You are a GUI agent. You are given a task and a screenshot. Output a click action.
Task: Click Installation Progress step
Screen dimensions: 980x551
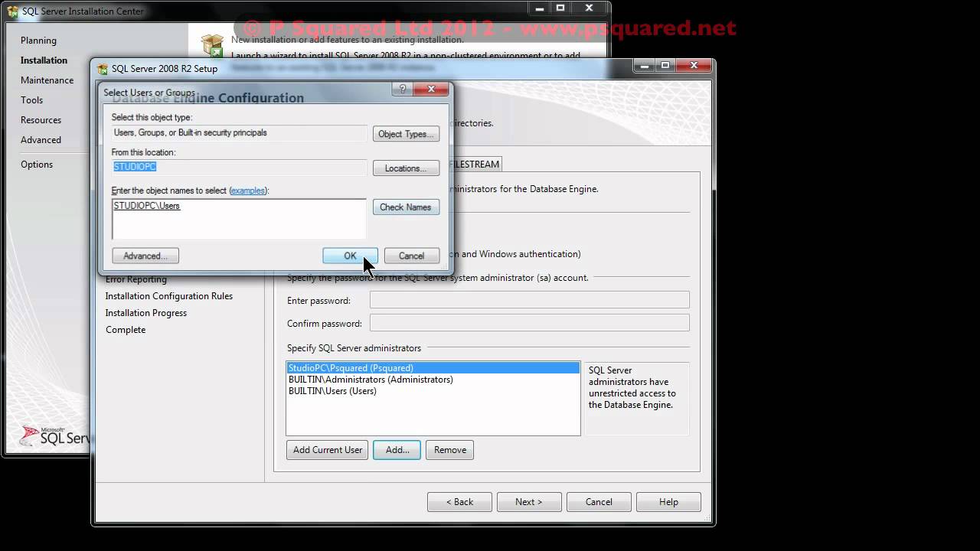point(146,313)
